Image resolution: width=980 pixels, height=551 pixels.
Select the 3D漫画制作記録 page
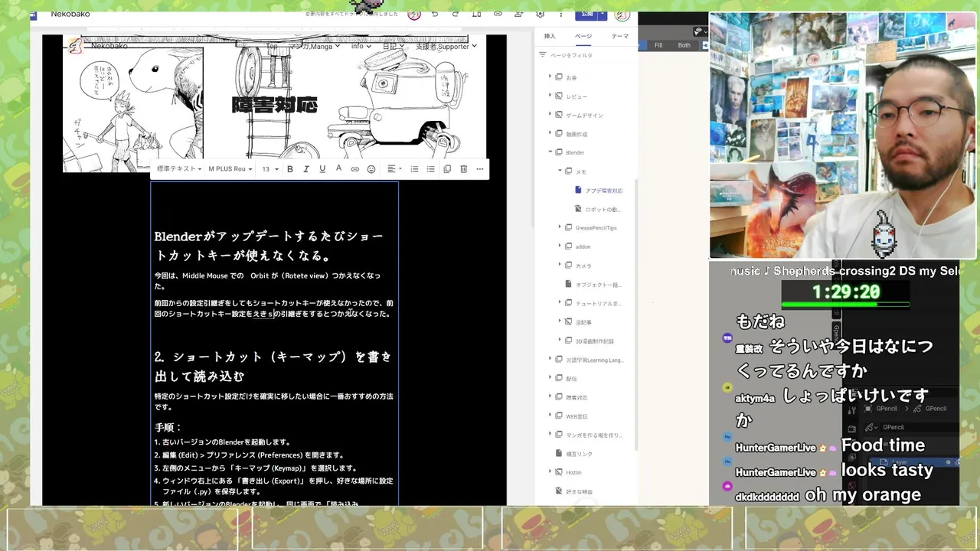(x=595, y=341)
